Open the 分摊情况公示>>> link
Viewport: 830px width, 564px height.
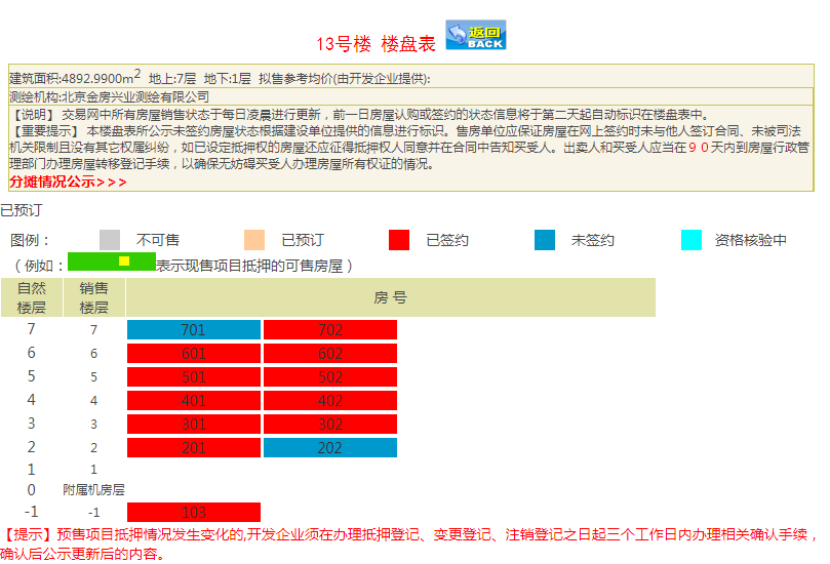68,182
